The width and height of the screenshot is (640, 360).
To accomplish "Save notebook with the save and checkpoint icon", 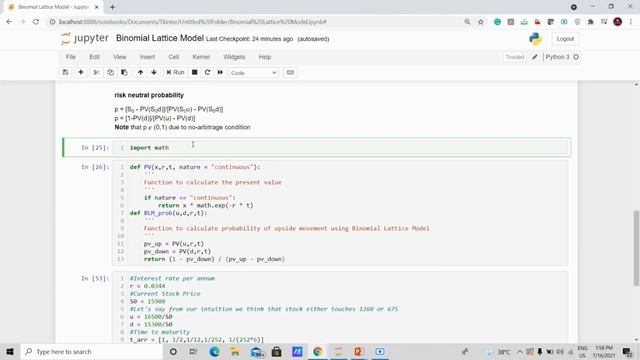I will pos(65,72).
